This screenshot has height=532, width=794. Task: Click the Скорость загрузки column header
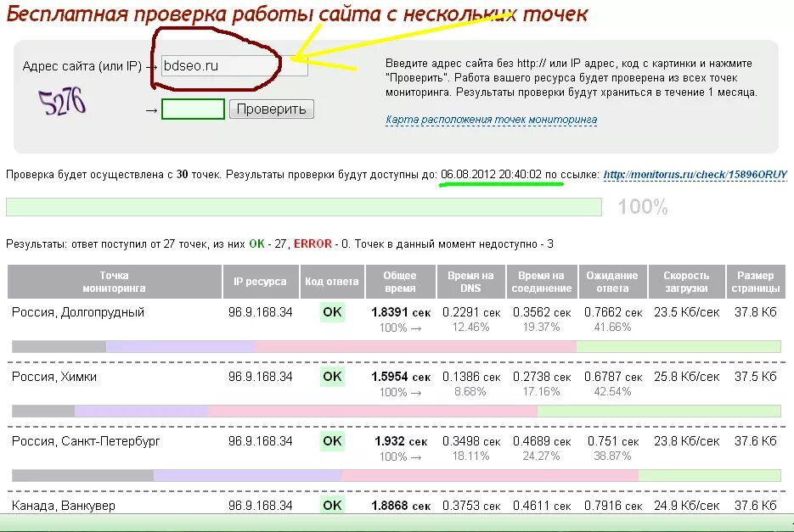(x=686, y=282)
